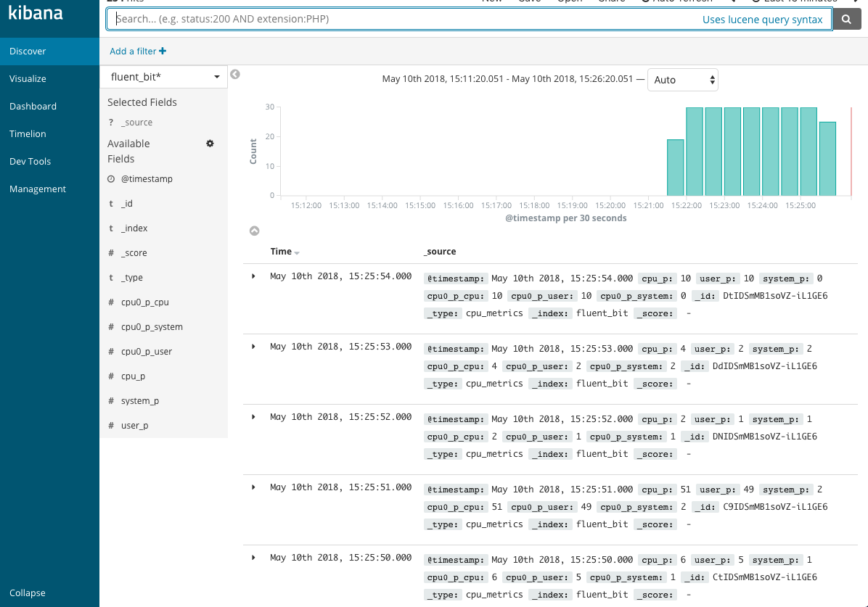Select the cpu_p field in sidebar

133,376
